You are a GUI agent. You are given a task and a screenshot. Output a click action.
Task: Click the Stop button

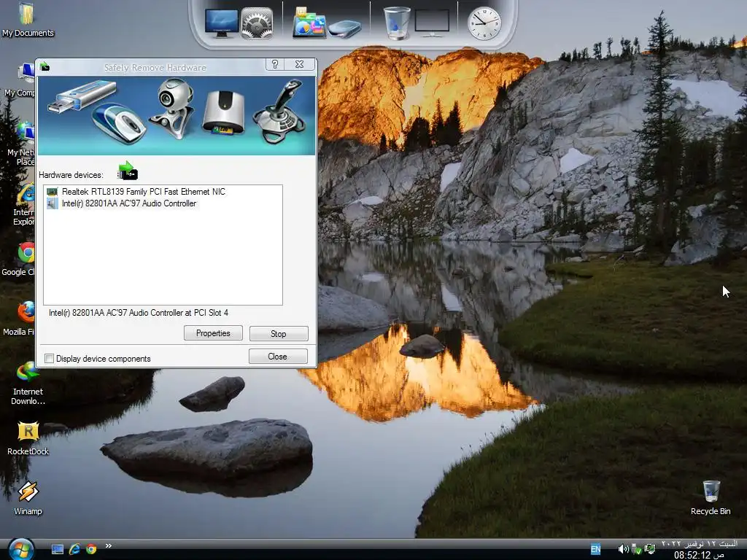[x=279, y=333]
